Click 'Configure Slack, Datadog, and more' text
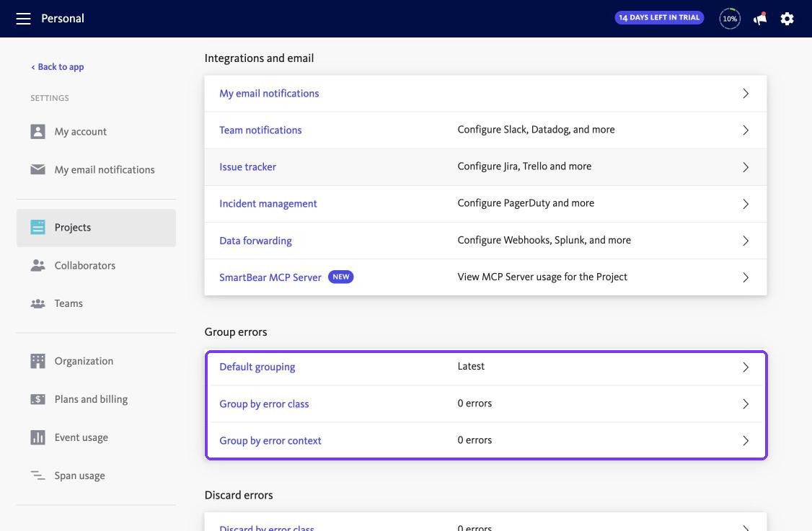The image size is (812, 531). 536,130
